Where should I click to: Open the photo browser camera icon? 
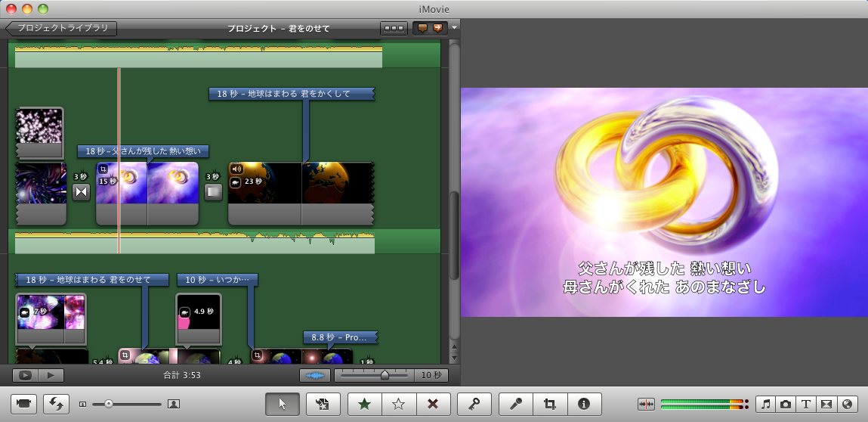tap(786, 405)
